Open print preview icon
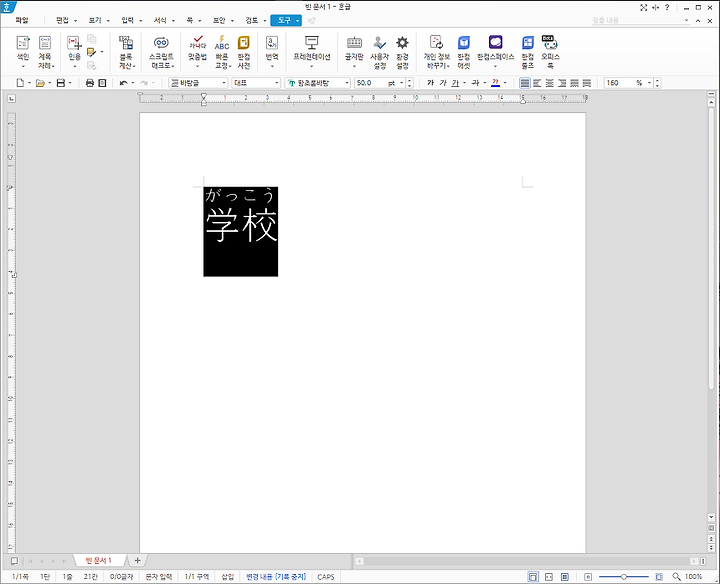 coord(102,83)
